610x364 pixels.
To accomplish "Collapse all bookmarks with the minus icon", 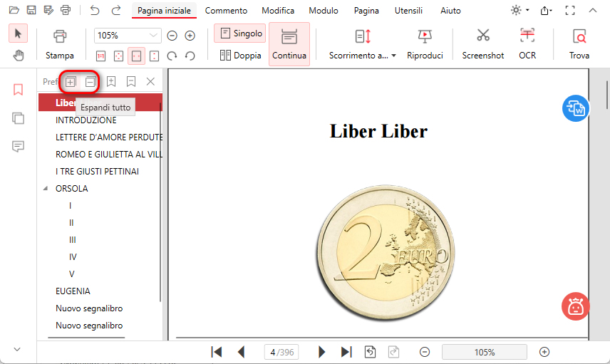I will tap(91, 82).
